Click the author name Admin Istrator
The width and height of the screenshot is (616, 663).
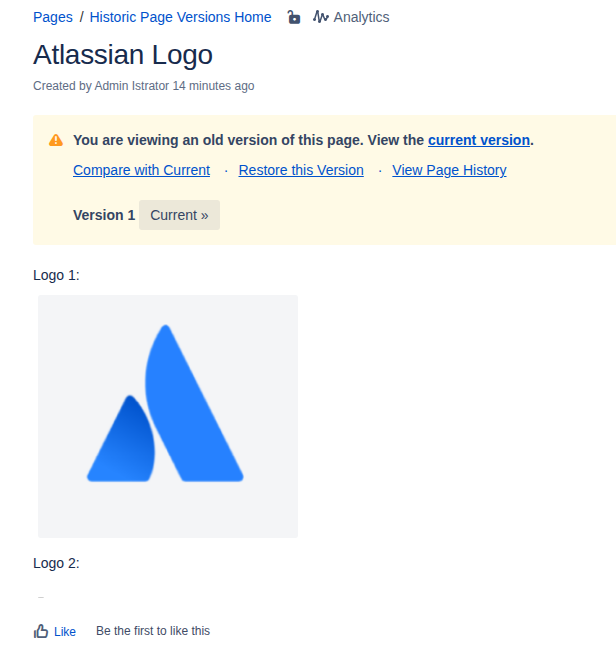coord(131,86)
